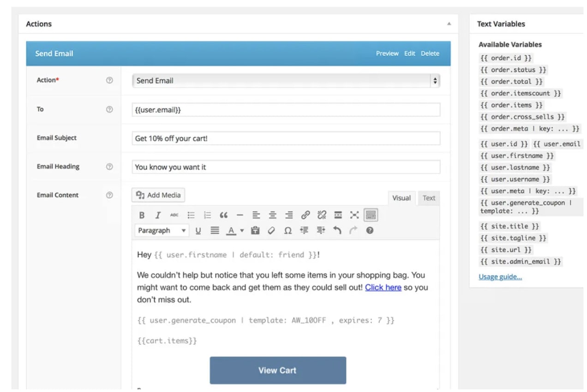This screenshot has height=392, width=587.
Task: Toggle bold formatting in the editor
Action: pos(142,215)
